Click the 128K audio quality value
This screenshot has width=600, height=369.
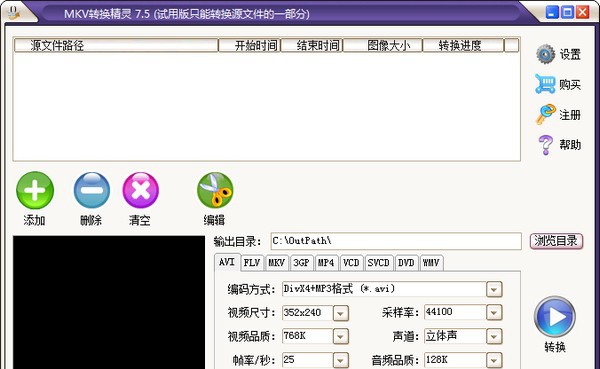pos(437,360)
